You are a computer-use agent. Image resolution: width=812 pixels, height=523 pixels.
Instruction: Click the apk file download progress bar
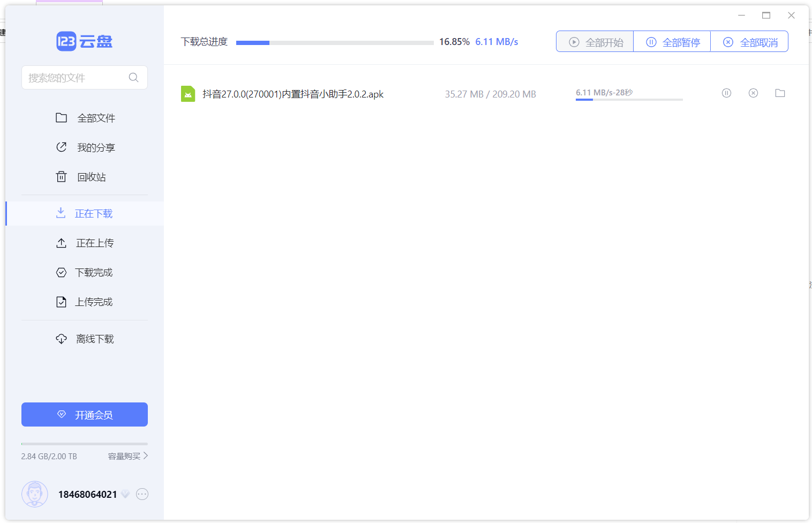(629, 100)
